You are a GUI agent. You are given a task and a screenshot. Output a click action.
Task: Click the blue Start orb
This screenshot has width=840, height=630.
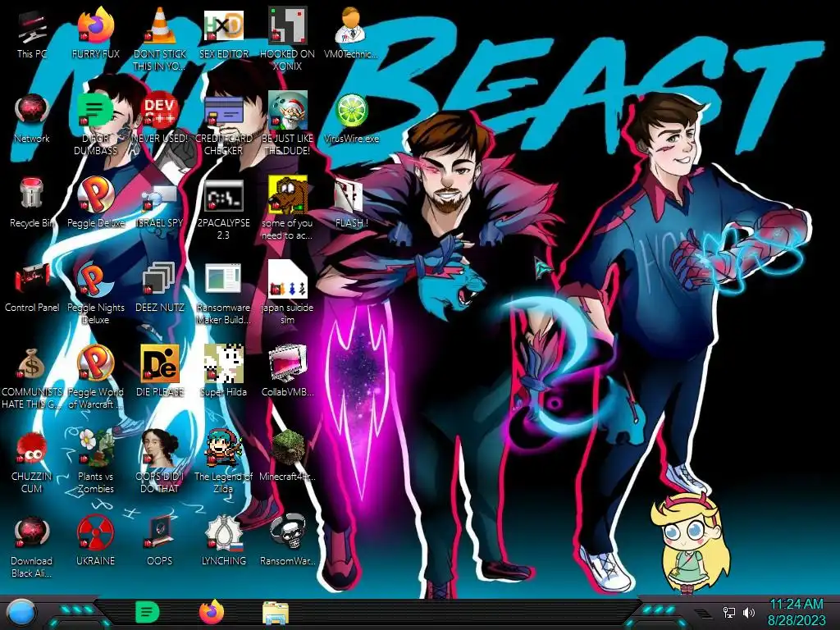point(21,614)
